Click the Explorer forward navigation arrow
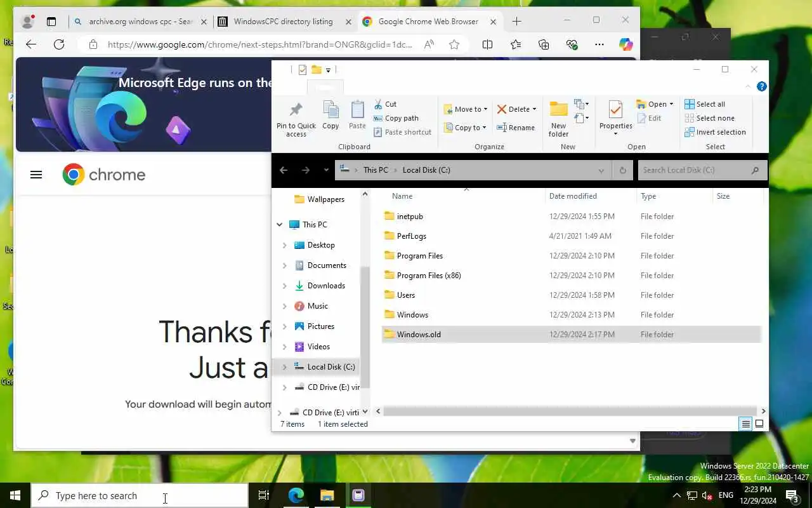The width and height of the screenshot is (812, 508). click(x=306, y=170)
